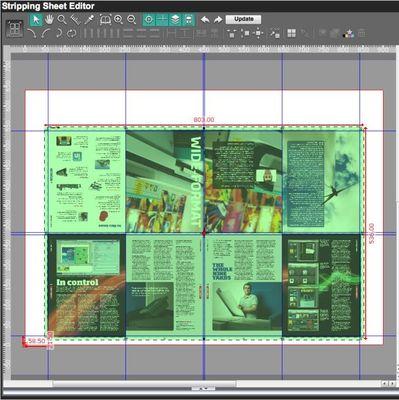Select the magnifier zoom tool
399x400 pixels.
[x=62, y=20]
